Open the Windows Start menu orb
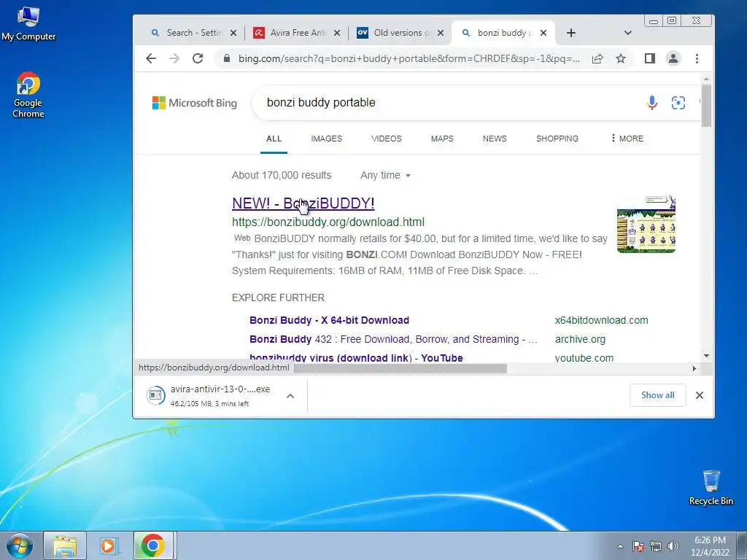 point(20,545)
